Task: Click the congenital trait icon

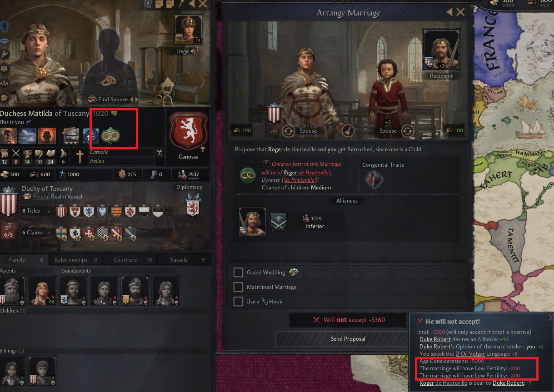Action: 374,179
